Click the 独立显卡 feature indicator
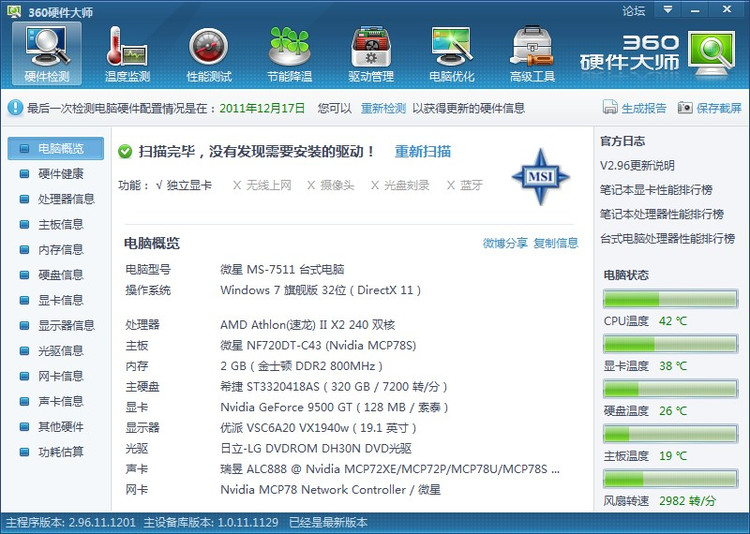Viewport: 750px width, 534px height. [184, 185]
